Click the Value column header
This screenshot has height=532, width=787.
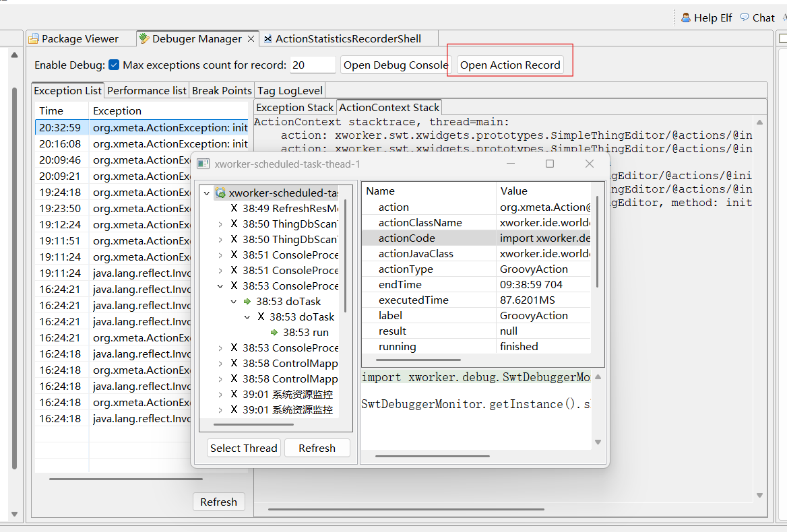pos(544,191)
